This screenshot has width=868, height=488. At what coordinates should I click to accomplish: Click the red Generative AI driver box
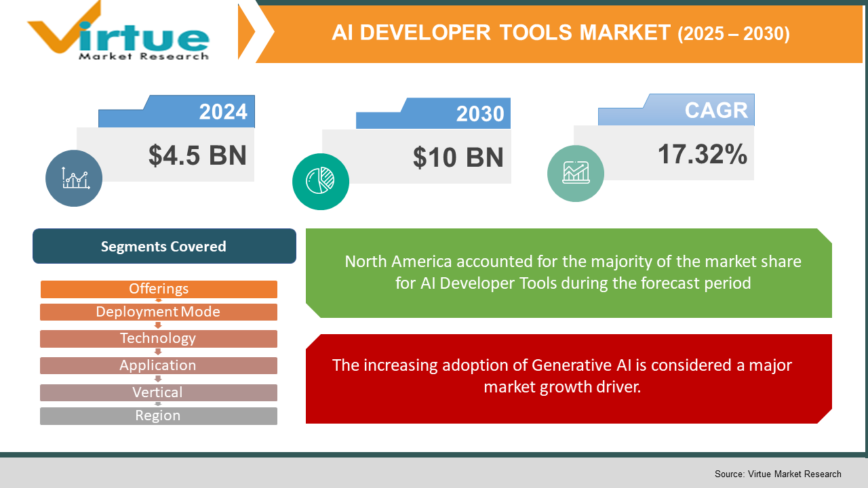[569, 378]
